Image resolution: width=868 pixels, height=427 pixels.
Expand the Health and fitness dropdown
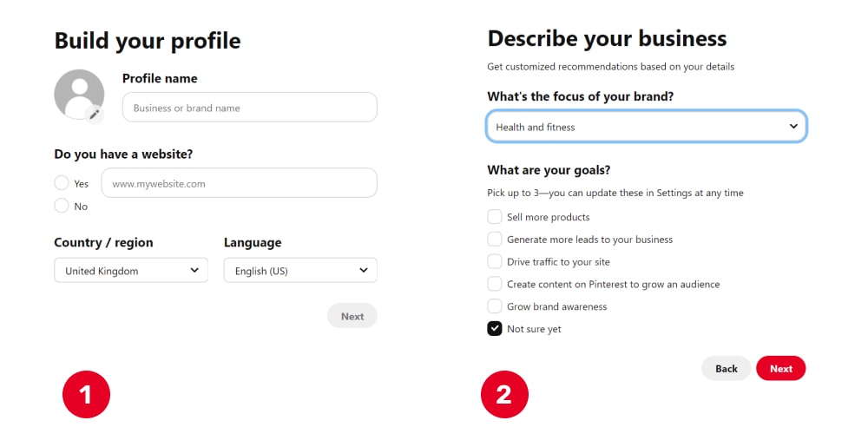tap(647, 126)
